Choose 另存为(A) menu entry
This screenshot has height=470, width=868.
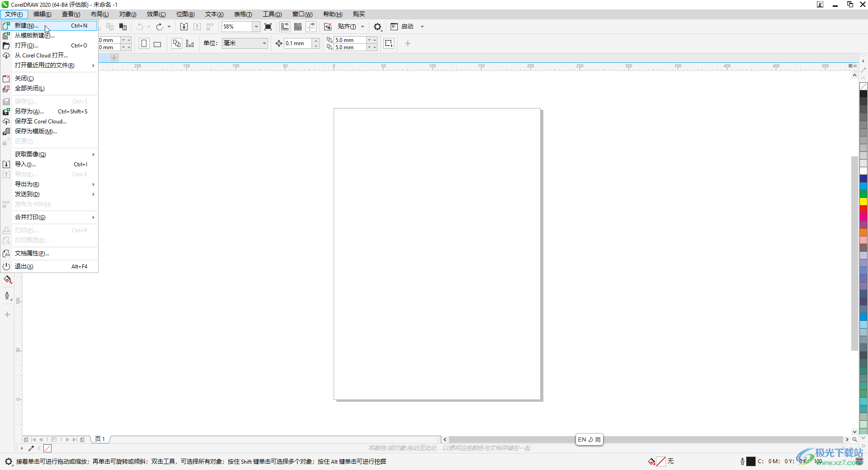(49, 111)
